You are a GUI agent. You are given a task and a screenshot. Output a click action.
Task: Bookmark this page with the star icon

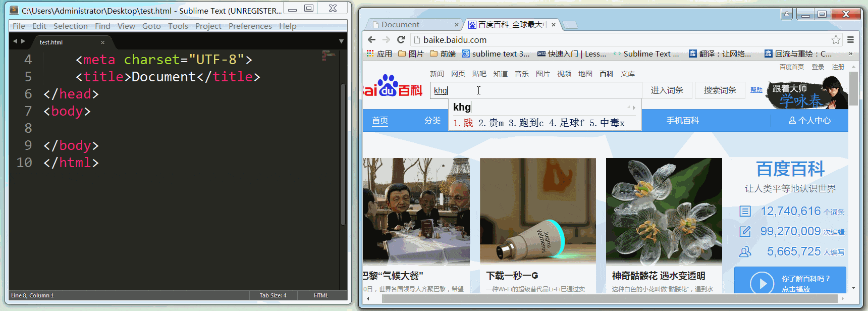[x=836, y=39]
